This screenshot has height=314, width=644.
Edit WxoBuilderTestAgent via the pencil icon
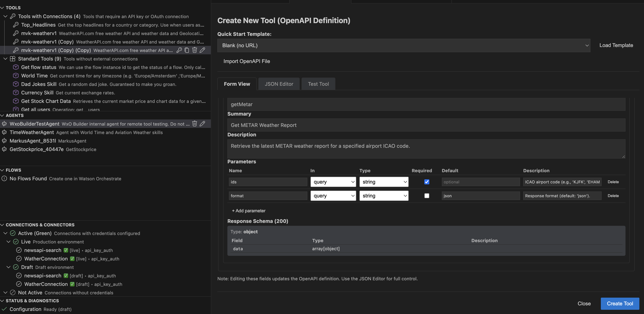click(203, 123)
